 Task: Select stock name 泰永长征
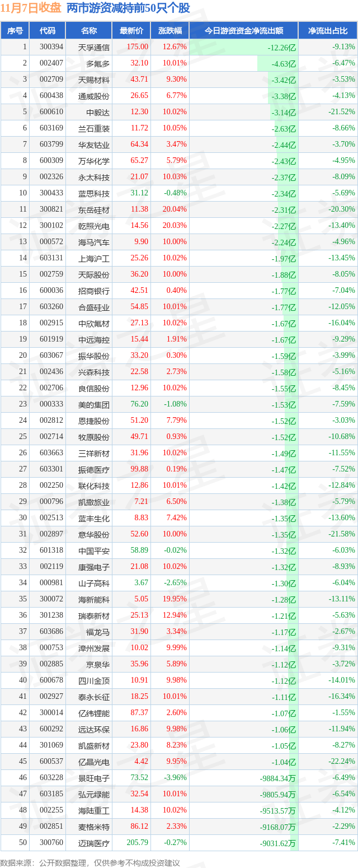coord(94,697)
